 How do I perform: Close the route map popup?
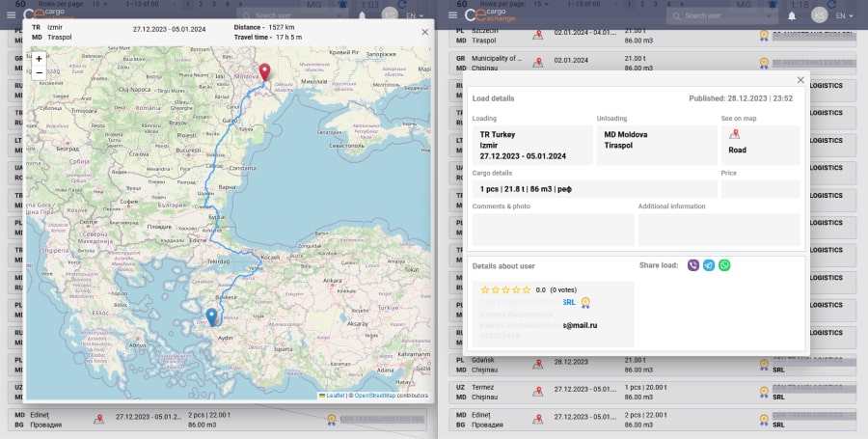[425, 32]
